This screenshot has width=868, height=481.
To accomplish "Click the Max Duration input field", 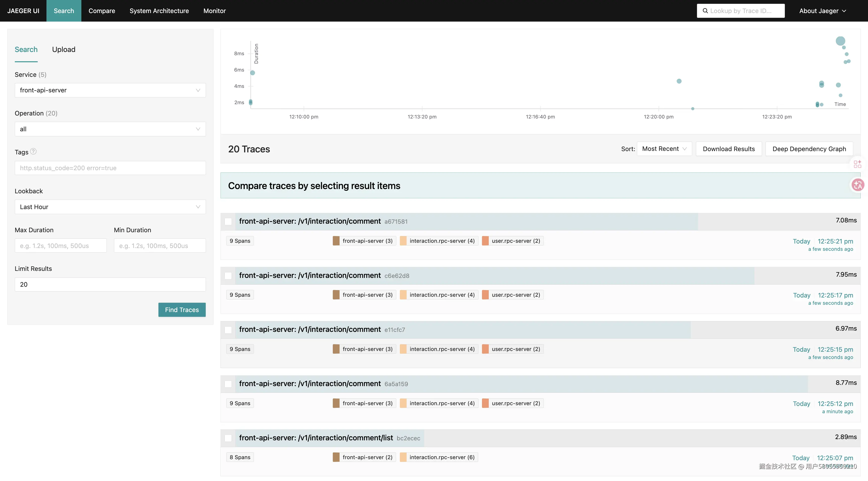I will pyautogui.click(x=61, y=246).
